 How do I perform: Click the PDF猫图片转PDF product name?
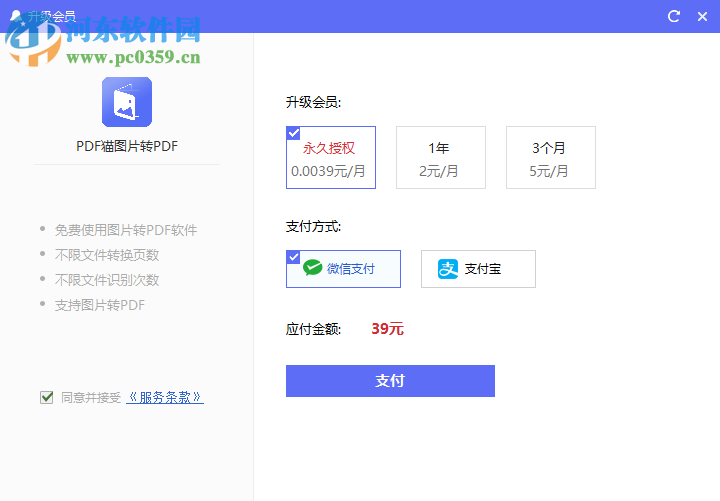(x=127, y=146)
